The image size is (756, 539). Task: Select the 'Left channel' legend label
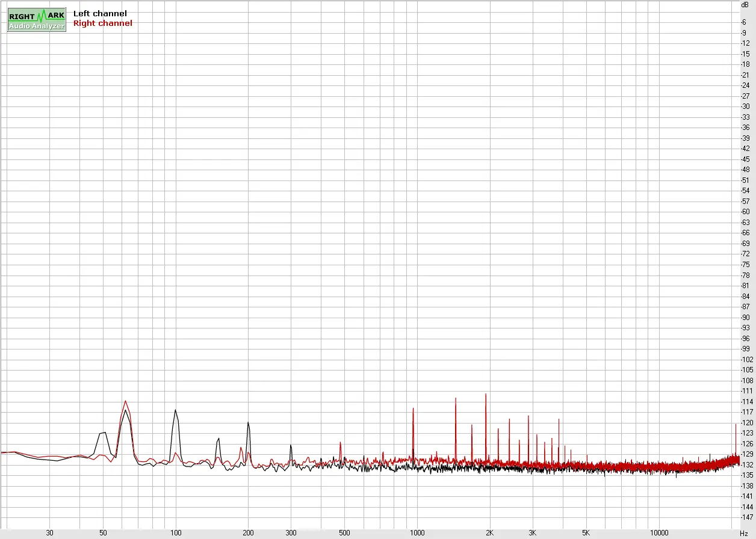coord(100,13)
